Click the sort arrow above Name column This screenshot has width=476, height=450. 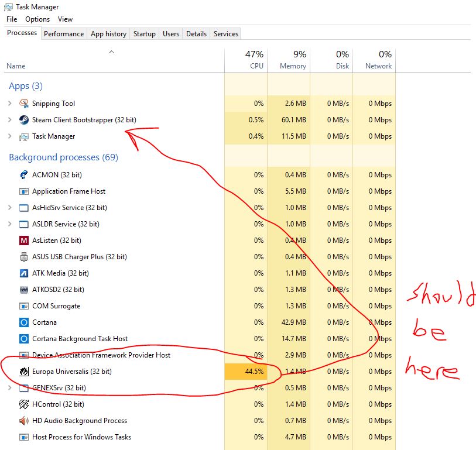click(x=112, y=52)
